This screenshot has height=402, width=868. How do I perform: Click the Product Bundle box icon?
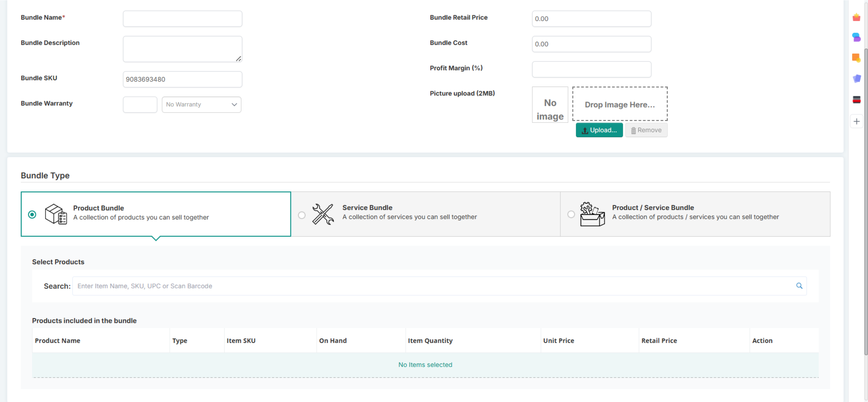point(56,214)
